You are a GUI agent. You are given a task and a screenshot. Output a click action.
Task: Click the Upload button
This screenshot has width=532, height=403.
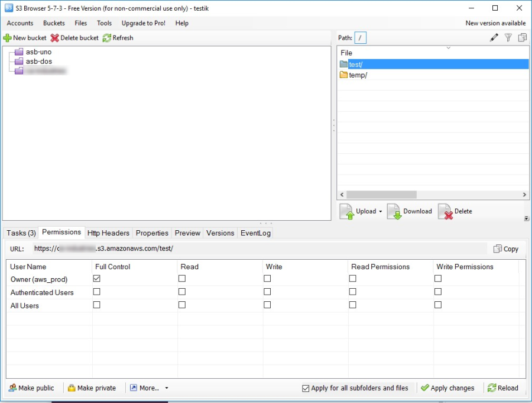pyautogui.click(x=358, y=211)
